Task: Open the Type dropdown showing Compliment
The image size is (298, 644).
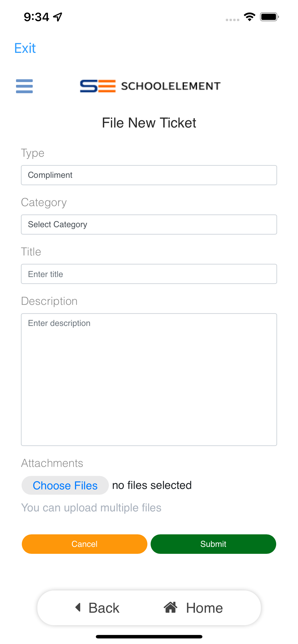Action: [149, 175]
